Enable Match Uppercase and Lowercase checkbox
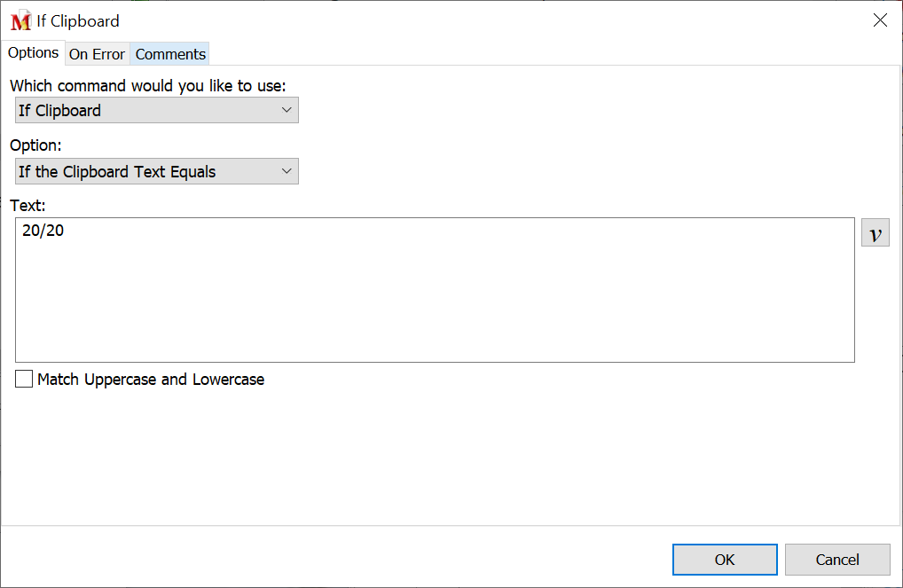Viewport: 903px width, 588px height. (24, 380)
